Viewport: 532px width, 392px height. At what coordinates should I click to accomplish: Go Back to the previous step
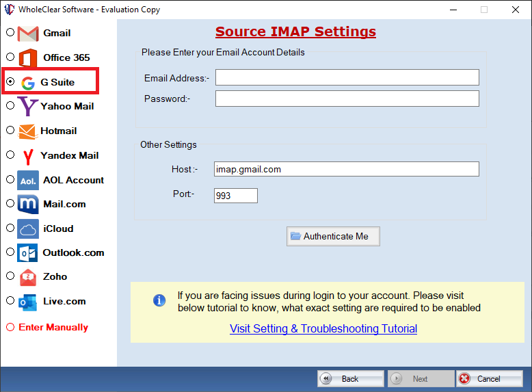coord(351,379)
